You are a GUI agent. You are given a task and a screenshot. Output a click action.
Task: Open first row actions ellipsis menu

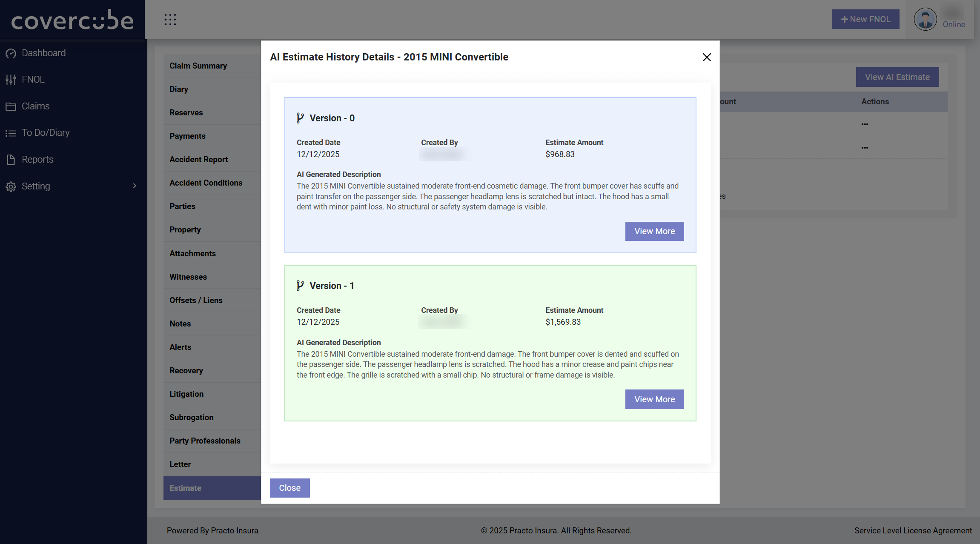click(x=865, y=124)
